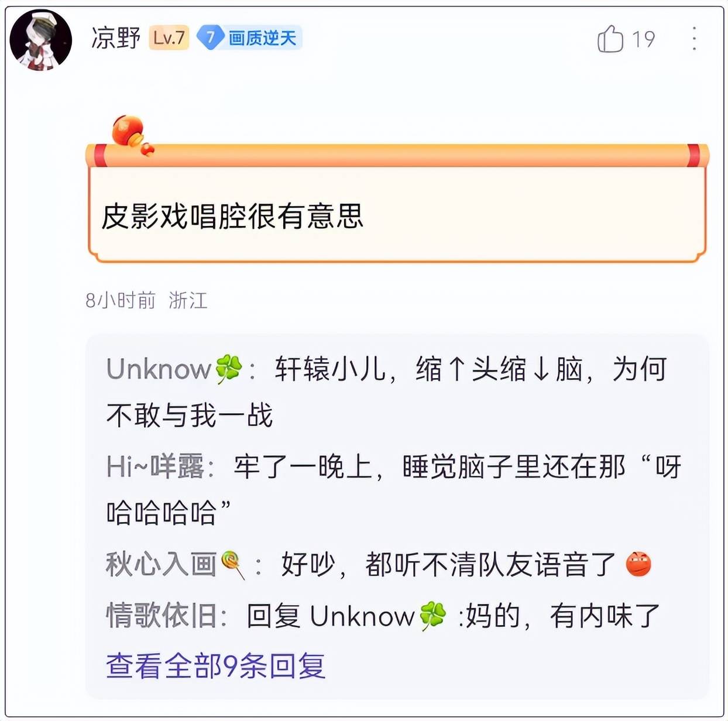Open Unknow's user profile link
Screen dimensions: 728x721
[x=174, y=369]
